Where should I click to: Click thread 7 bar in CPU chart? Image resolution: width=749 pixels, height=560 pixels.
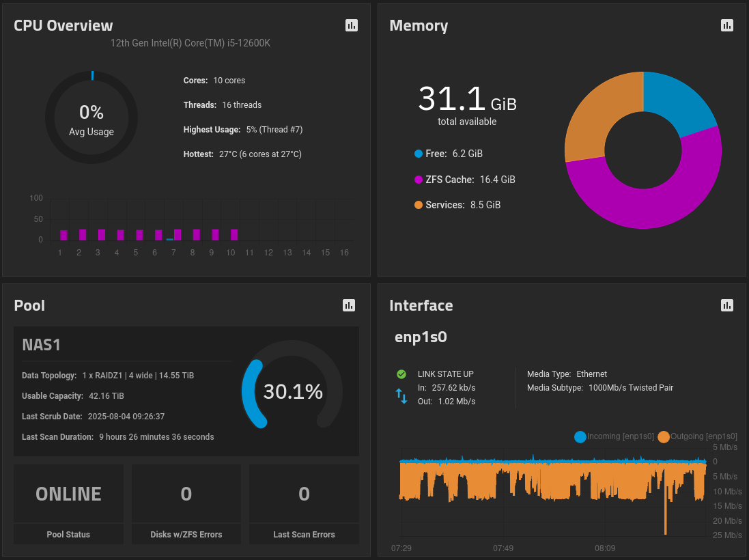coord(178,235)
